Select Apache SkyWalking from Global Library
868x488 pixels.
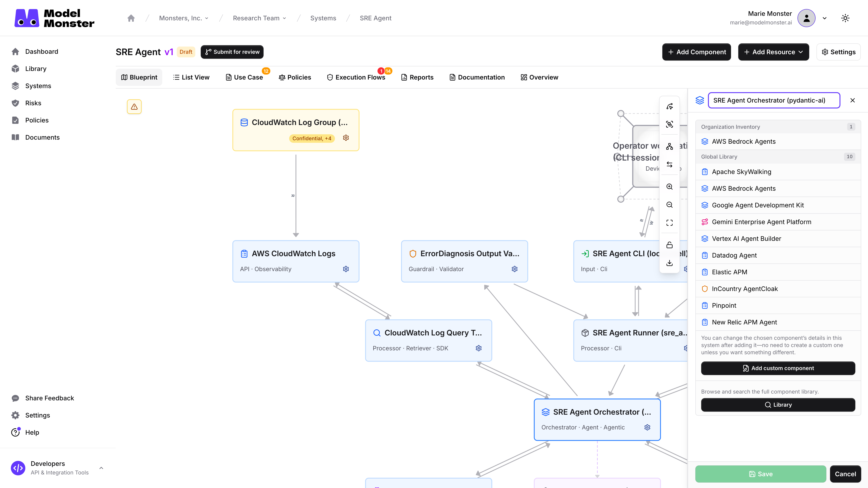coord(778,172)
